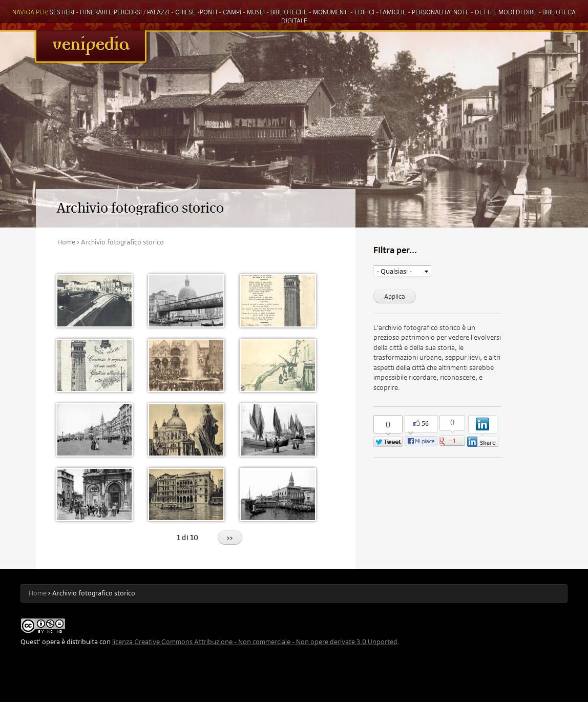Image resolution: width=588 pixels, height=702 pixels.
Task: Open the Venipedia logo home link
Action: point(91,46)
